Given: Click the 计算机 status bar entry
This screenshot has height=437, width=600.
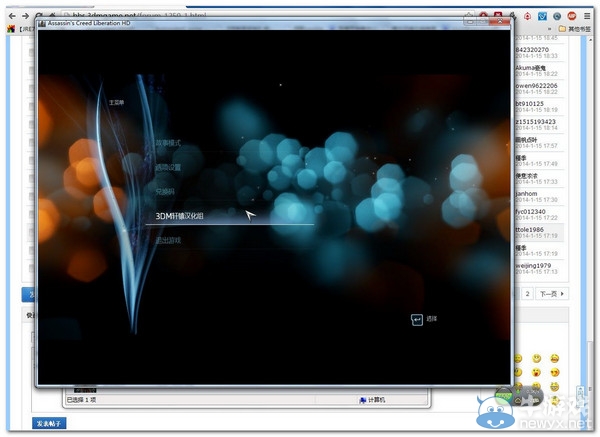Looking at the screenshot, I should click(x=372, y=400).
